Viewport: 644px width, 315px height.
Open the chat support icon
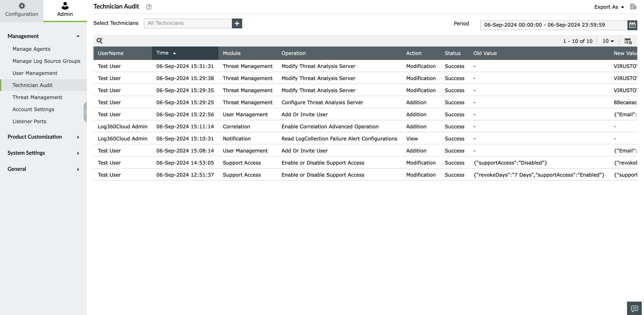[x=634, y=309]
